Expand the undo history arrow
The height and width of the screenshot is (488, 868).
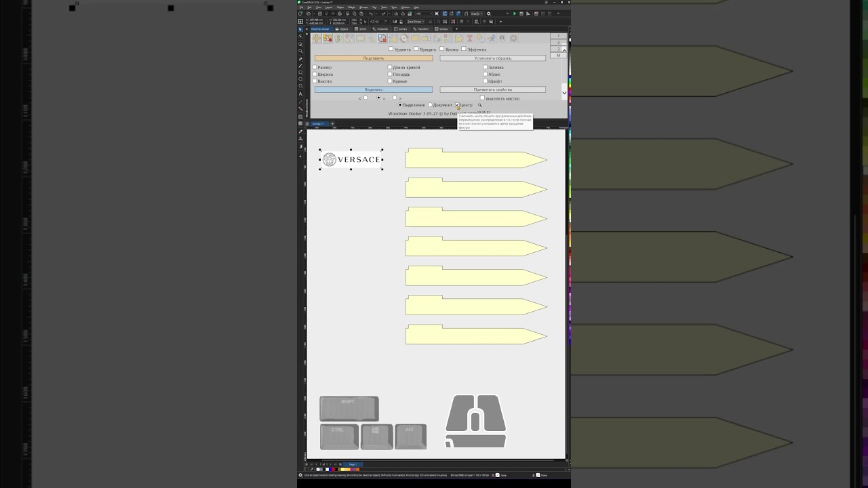tap(376, 14)
